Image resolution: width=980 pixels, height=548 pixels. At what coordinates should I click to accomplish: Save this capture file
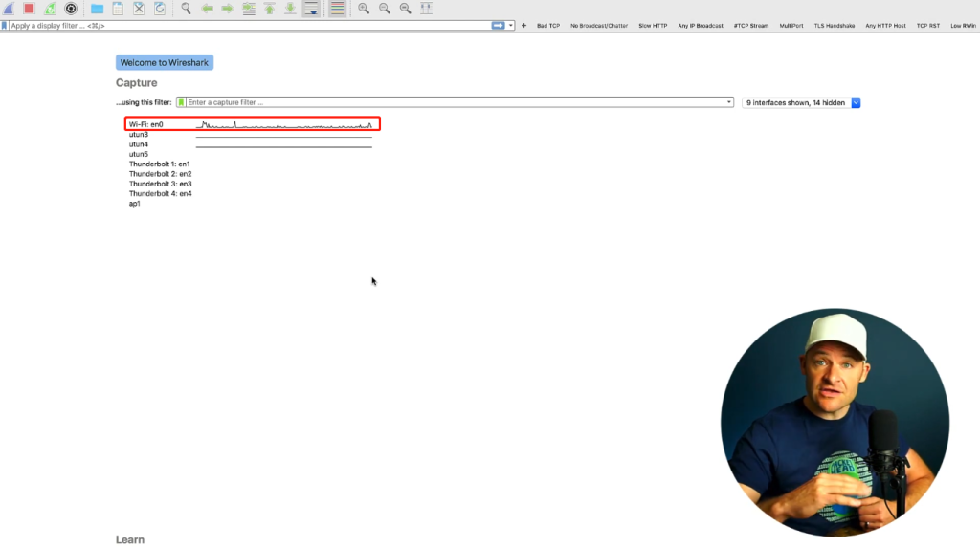(x=118, y=8)
